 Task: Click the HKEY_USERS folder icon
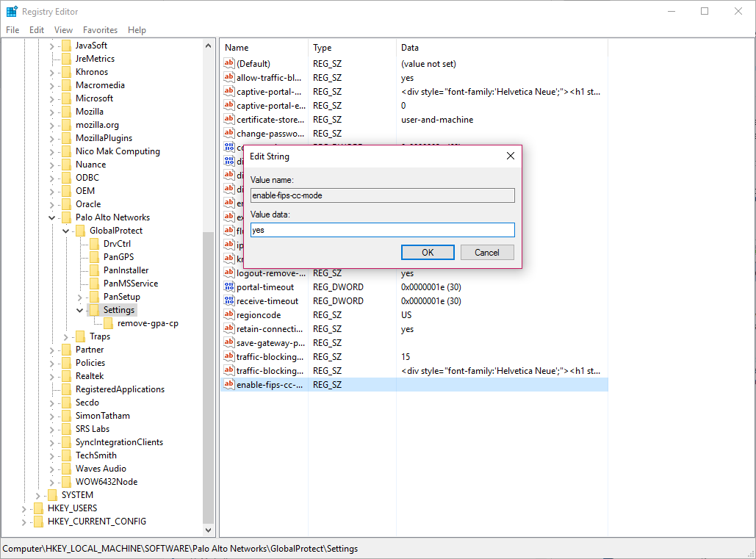click(x=38, y=508)
